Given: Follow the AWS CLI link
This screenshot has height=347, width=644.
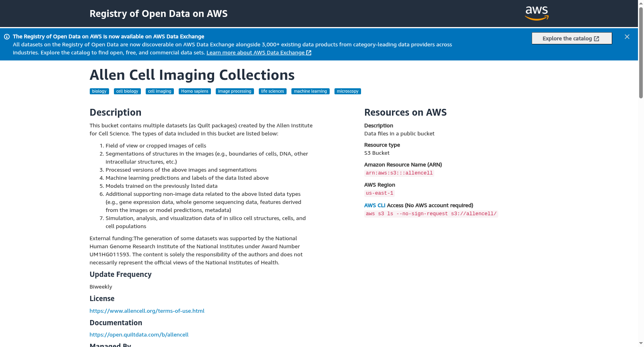Looking at the screenshot, I should tap(375, 206).
